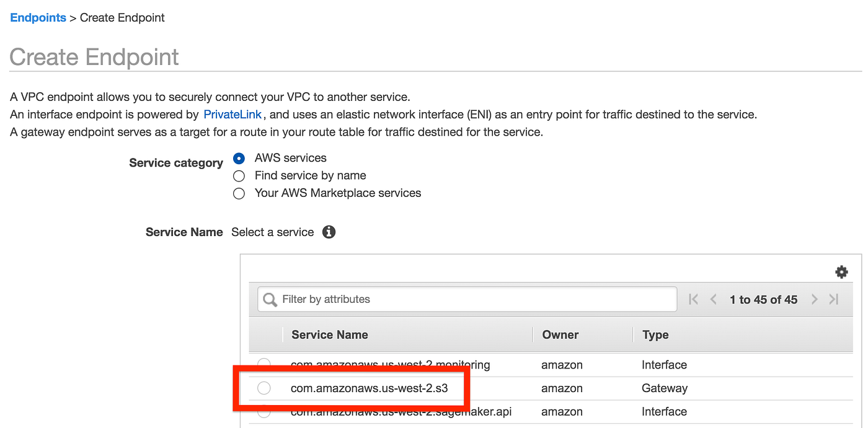This screenshot has width=868, height=428.
Task: Click the search magnifier icon in filter box
Action: point(270,299)
